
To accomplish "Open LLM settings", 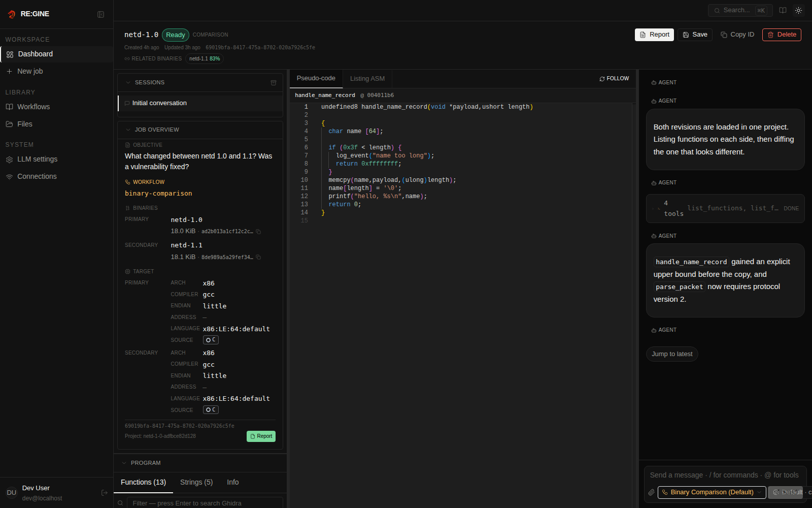I will (56, 159).
